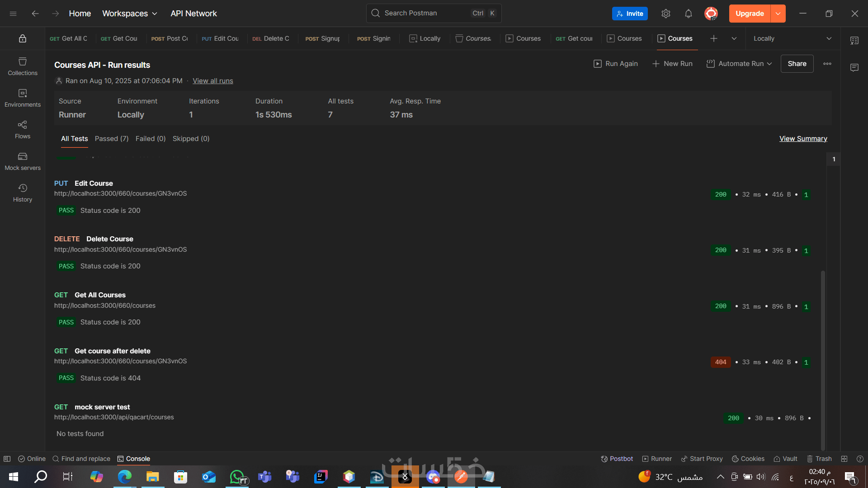
Task: Open the notifications bell
Action: pos(688,14)
